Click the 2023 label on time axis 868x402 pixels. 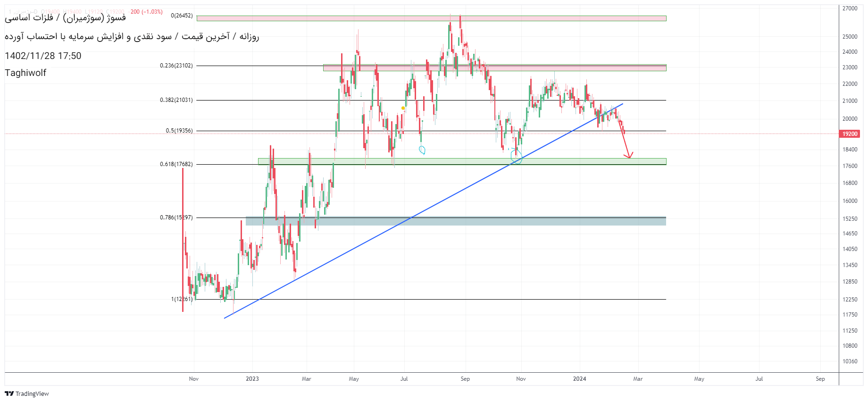(252, 379)
